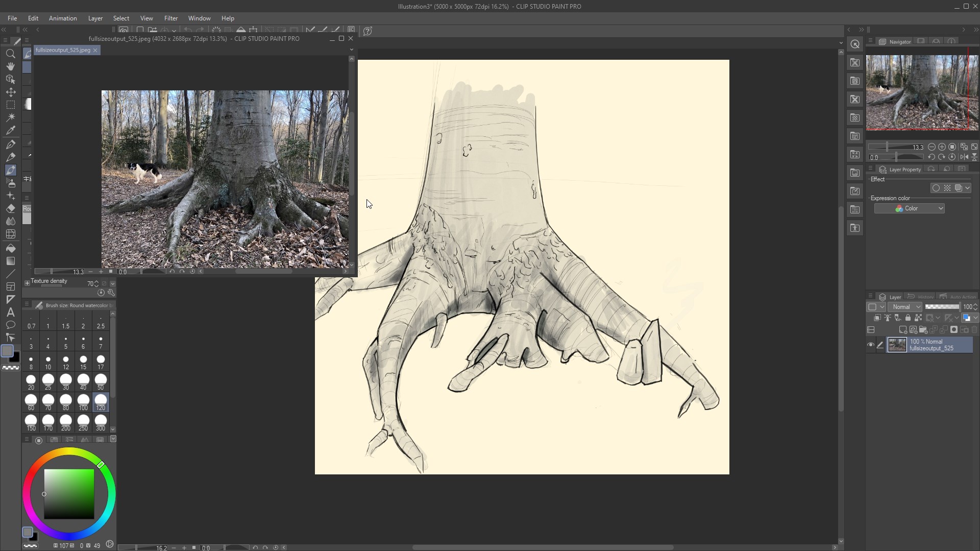Increase layer opacity with stepper arrow
The image size is (980, 551).
(x=976, y=305)
